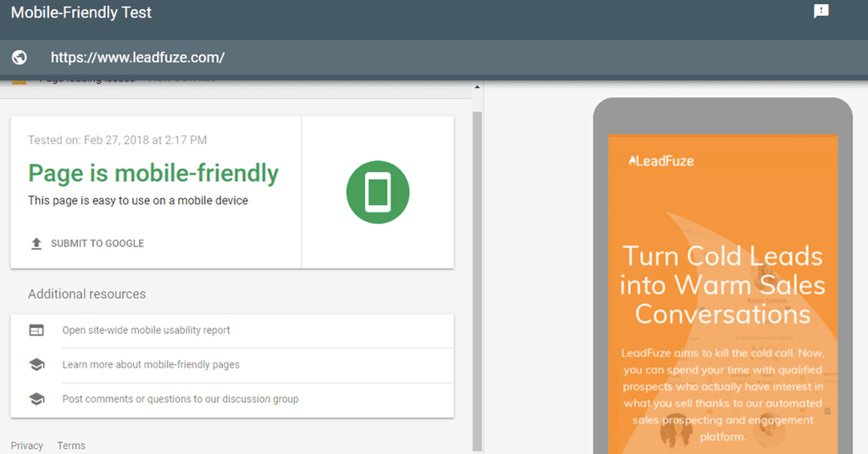The image size is (868, 454).
Task: Click the globe icon beside the URL
Action: click(19, 58)
